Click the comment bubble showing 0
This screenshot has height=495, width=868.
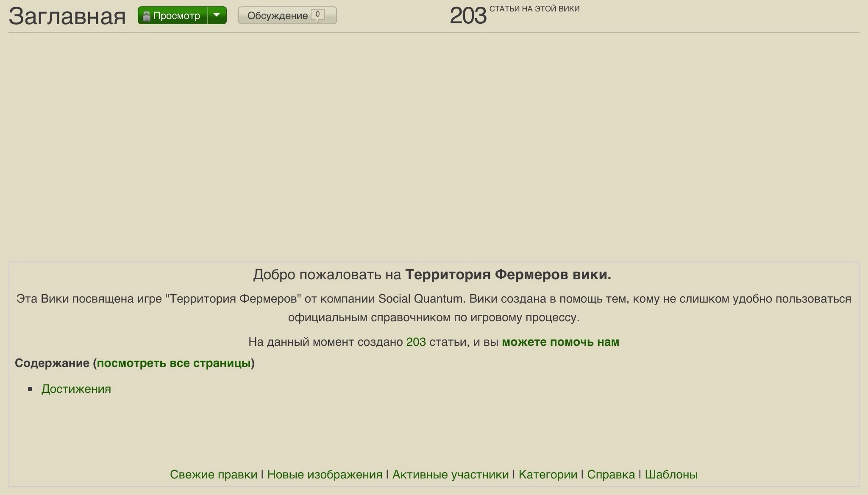tap(317, 15)
